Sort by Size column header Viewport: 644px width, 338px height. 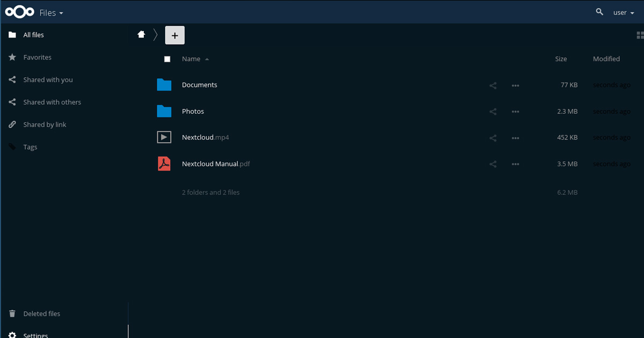click(561, 59)
